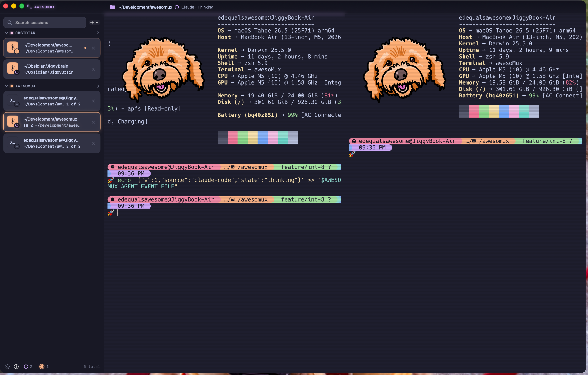This screenshot has height=375, width=588.
Task: Click the '5 total' sessions count
Action: 92,366
